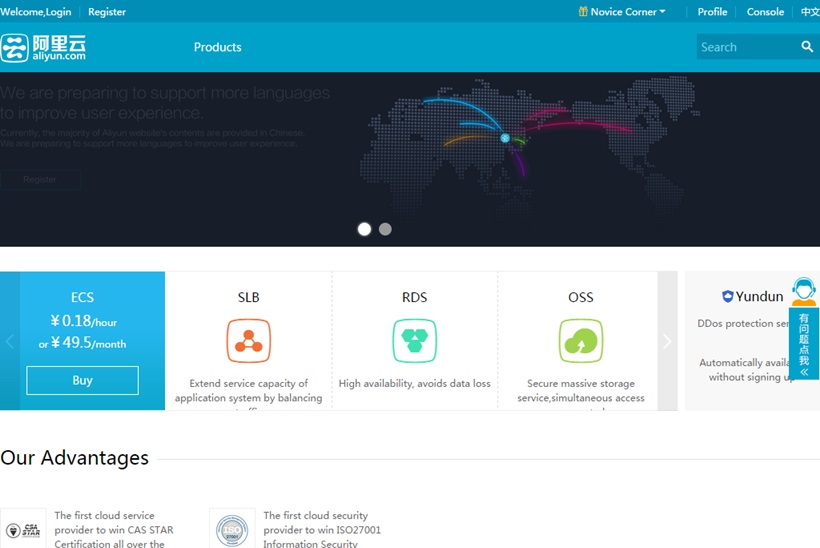Click the Yundun heading text
The height and width of the screenshot is (548, 820).
click(759, 296)
